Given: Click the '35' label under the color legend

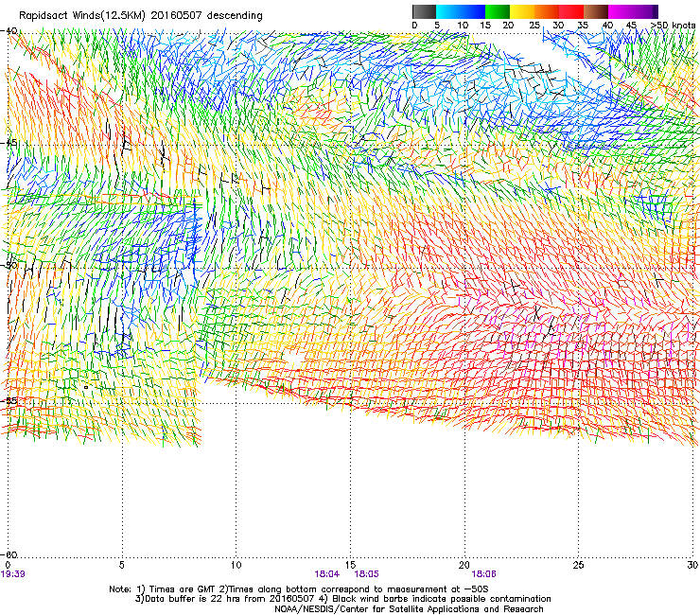Looking at the screenshot, I should 583,26.
